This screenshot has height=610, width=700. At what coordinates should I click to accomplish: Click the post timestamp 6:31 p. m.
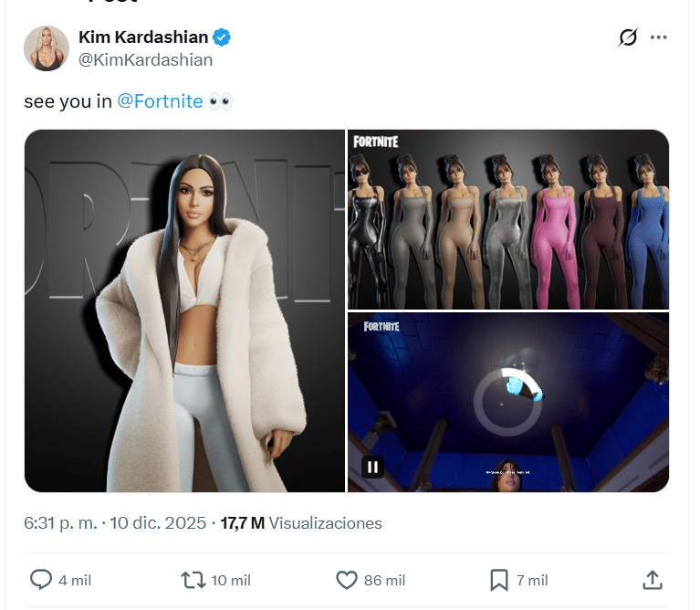62,523
